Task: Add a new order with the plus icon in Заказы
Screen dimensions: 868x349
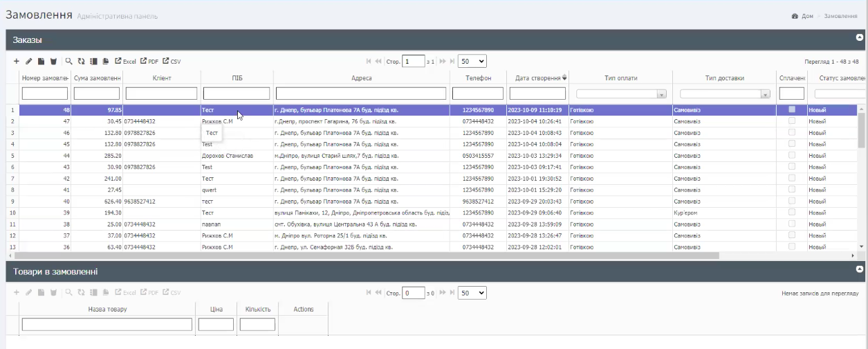Action: point(17,61)
